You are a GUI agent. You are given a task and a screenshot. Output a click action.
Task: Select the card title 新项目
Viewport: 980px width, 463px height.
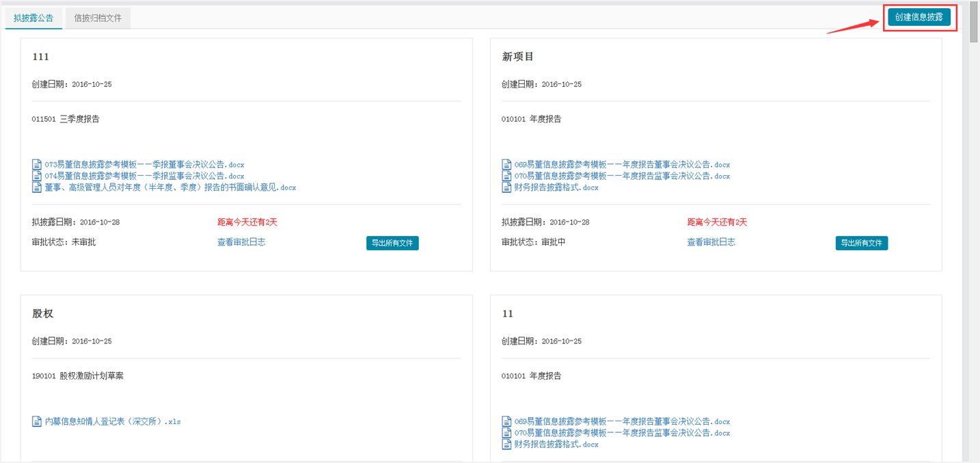518,57
